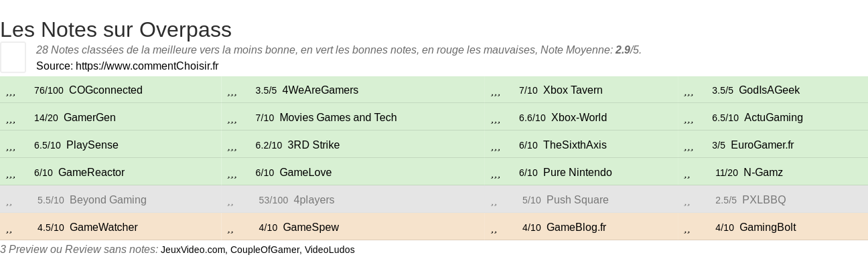Click the rating marks before Beyond Gaming

(x=9, y=202)
